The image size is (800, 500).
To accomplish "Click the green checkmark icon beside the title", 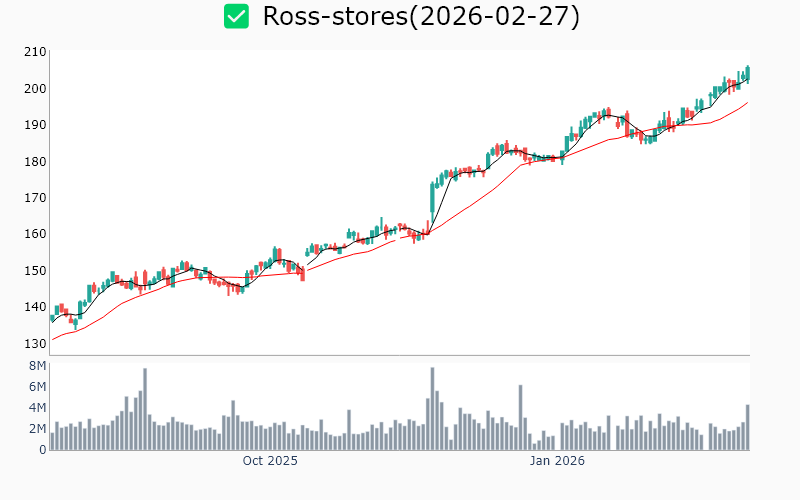I will pyautogui.click(x=236, y=16).
